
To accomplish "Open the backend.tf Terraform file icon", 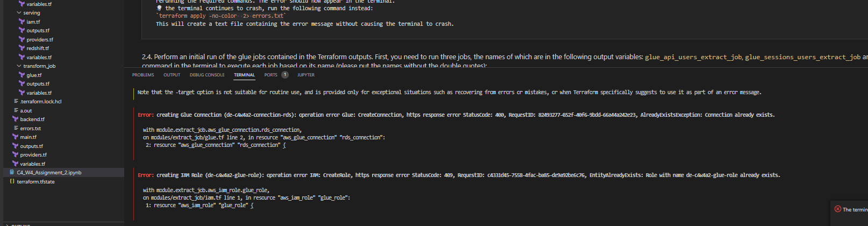I will [x=16, y=119].
